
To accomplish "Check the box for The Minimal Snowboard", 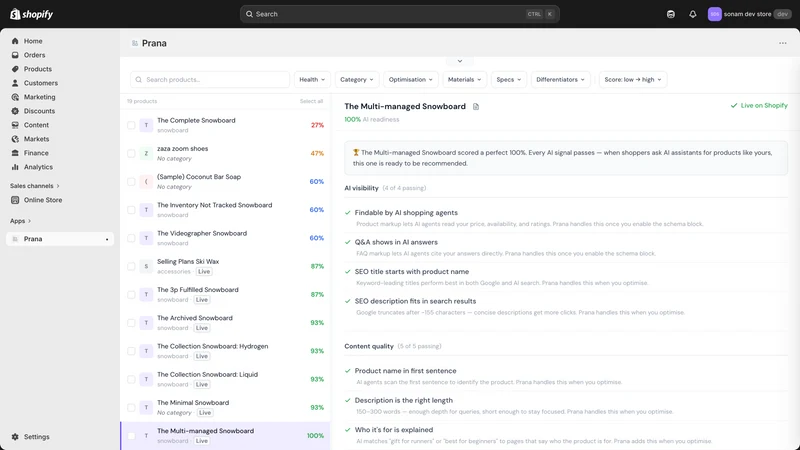I will pos(131,408).
